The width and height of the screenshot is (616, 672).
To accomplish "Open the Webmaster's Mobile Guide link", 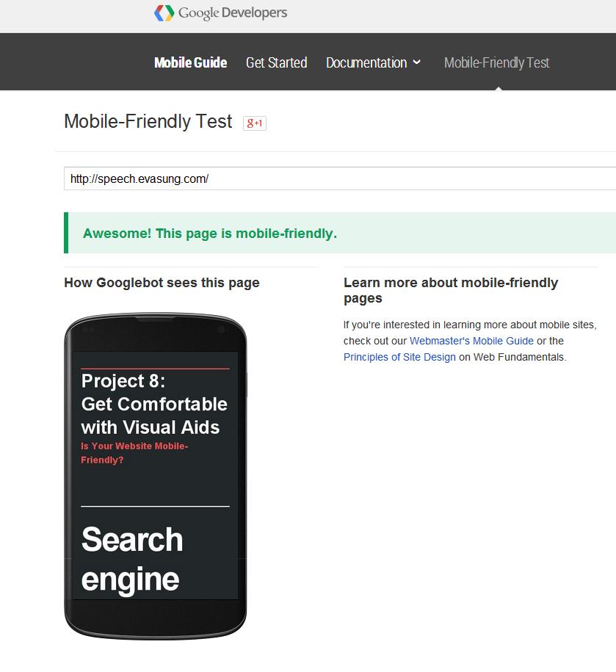I will 471,341.
